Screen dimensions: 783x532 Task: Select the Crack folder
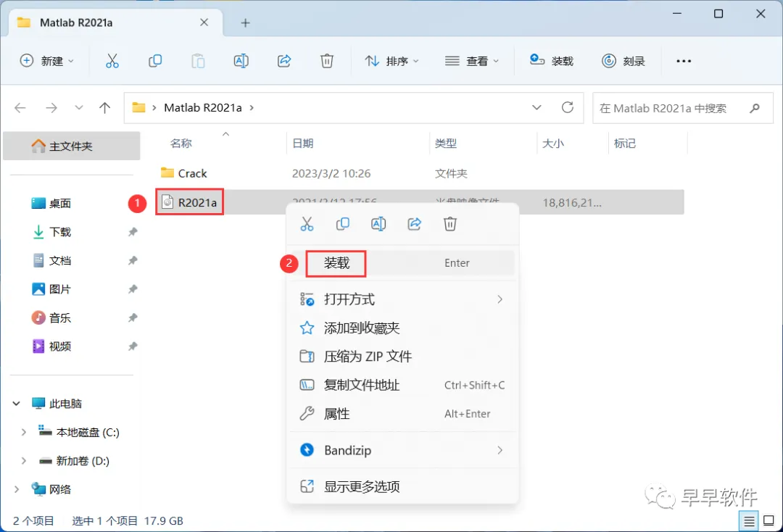point(183,173)
